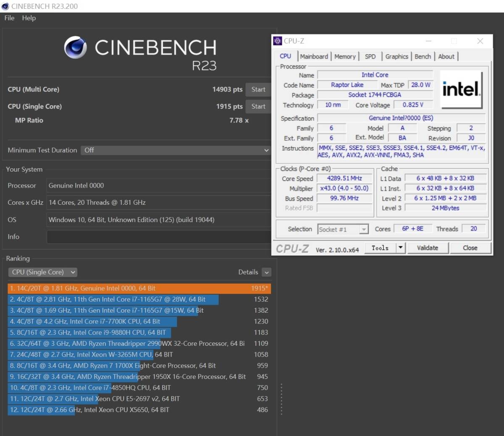Click the Close button in CPU-Z
The image size is (504, 436).
470,248
